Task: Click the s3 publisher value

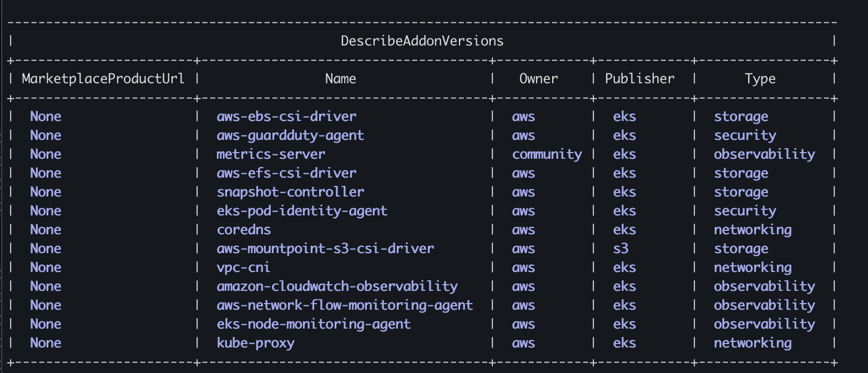Action: (620, 249)
